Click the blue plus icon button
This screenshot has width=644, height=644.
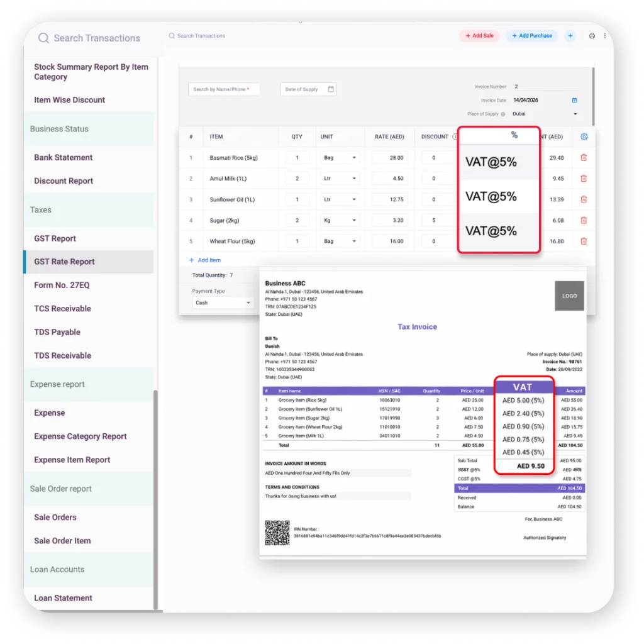[x=570, y=36]
